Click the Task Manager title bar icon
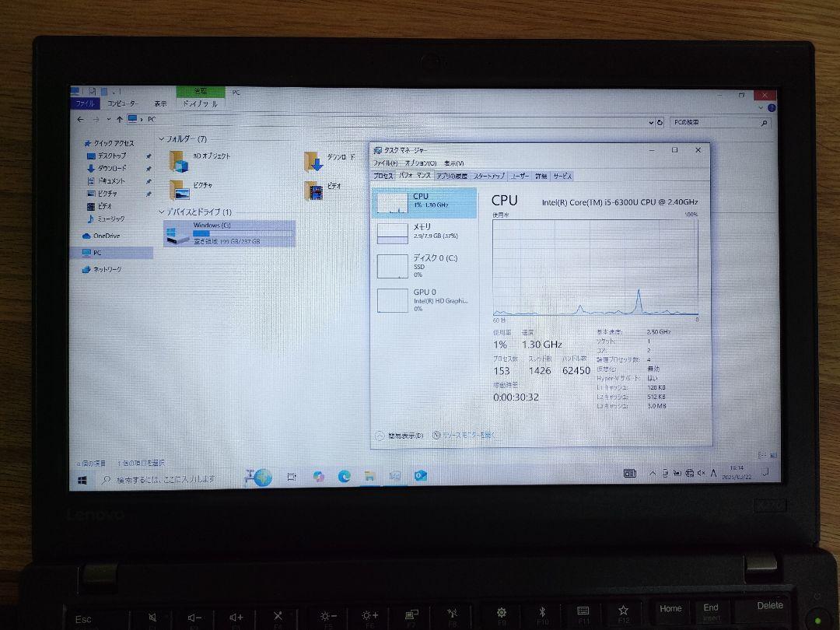This screenshot has height=630, width=840. 378,151
